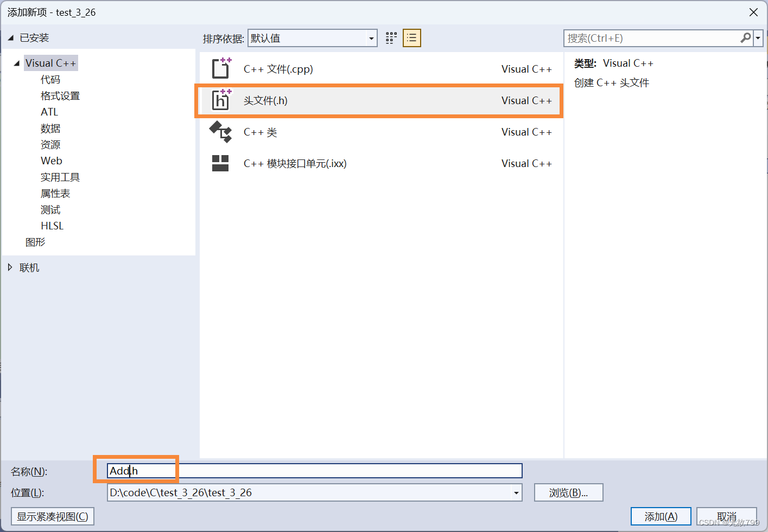Select ATL category in tree

[49, 112]
